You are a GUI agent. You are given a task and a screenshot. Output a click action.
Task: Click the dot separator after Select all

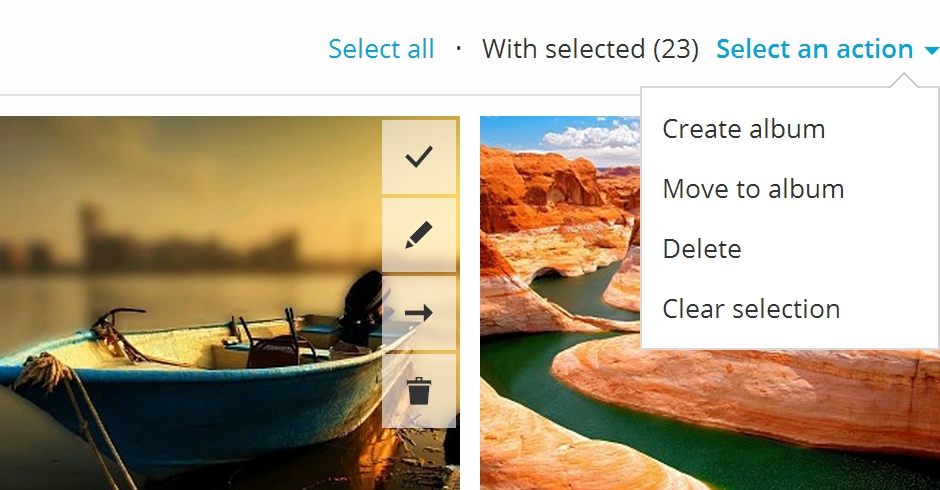pyautogui.click(x=458, y=48)
